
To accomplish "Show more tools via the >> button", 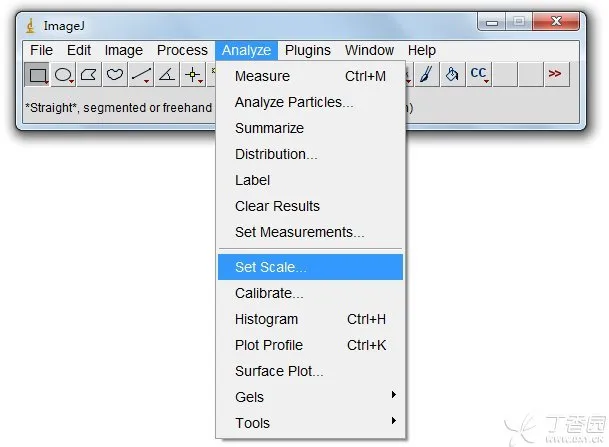I will (556, 74).
